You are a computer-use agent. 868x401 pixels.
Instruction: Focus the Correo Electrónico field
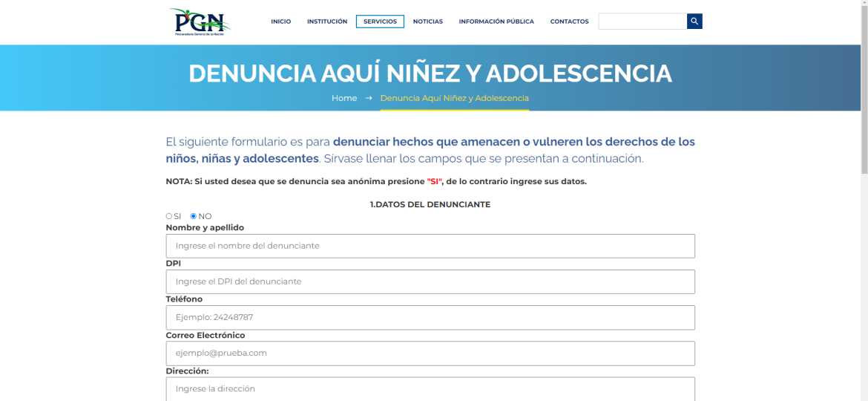(430, 353)
